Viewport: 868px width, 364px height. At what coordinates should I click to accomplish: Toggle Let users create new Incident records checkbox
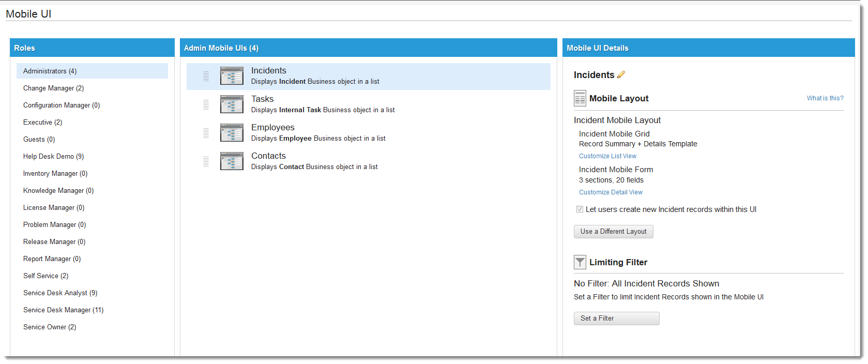(x=580, y=209)
